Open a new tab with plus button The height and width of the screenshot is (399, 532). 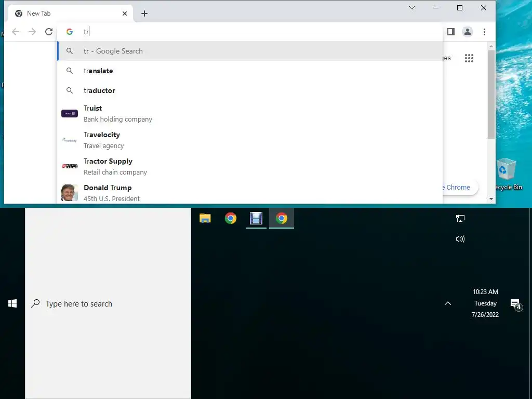144,14
